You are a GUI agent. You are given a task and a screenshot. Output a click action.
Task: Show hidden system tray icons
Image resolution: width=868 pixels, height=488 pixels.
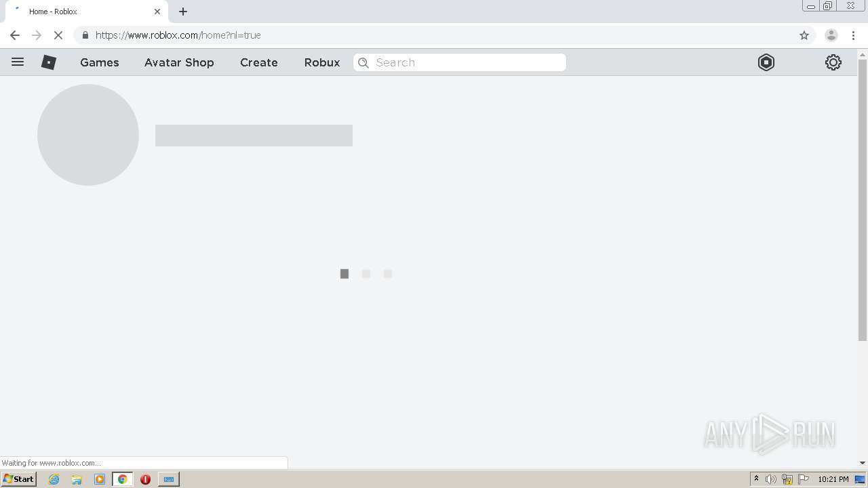coord(756,479)
